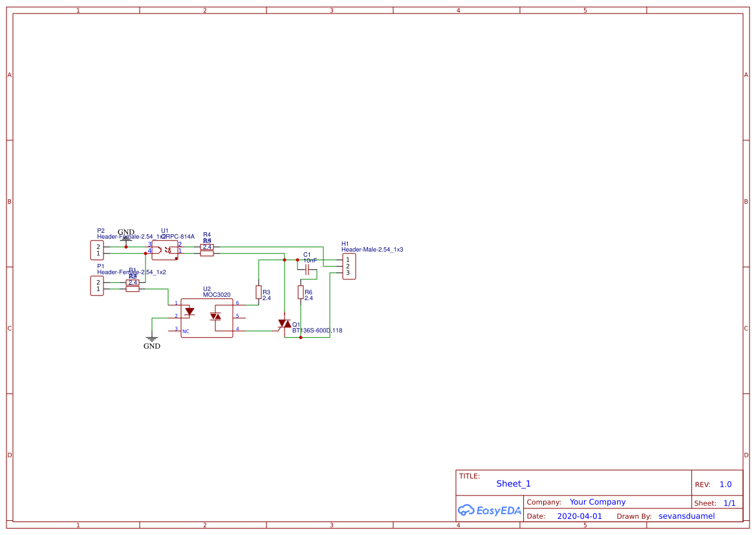
Task: Click the U2 designator label
Action: pyautogui.click(x=207, y=289)
